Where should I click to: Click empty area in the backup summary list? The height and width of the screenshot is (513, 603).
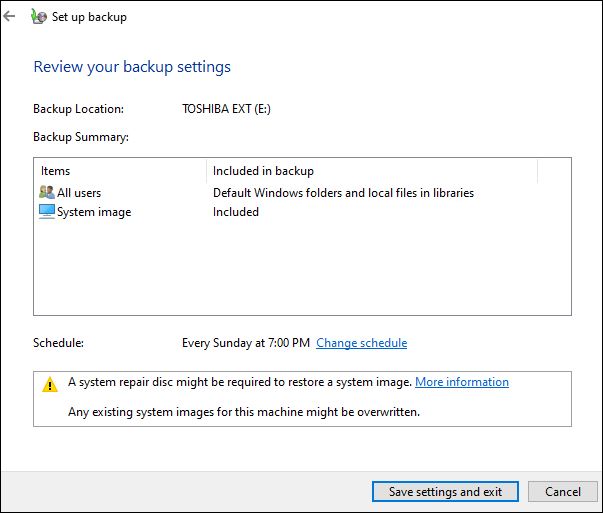pyautogui.click(x=300, y=270)
